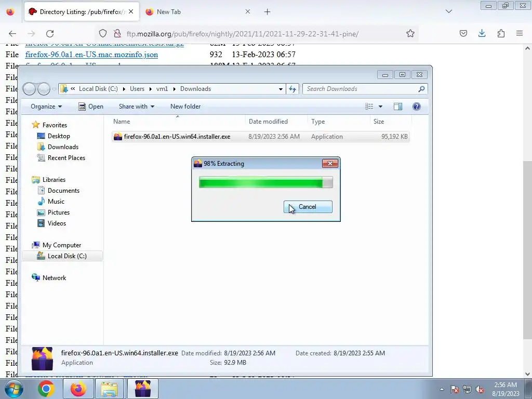Image resolution: width=532 pixels, height=399 pixels.
Task: Bookmark this page with star icon
Action: 410,33
